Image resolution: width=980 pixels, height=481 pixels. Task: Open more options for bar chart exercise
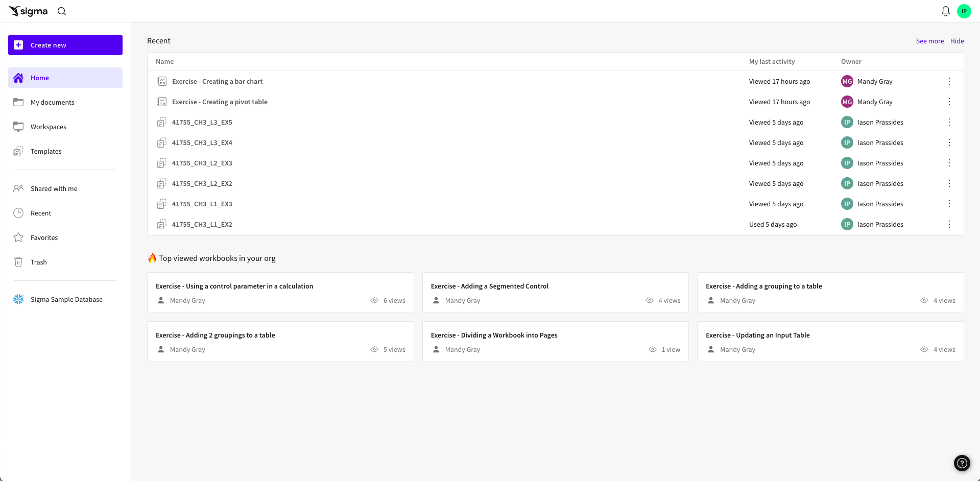pos(949,81)
